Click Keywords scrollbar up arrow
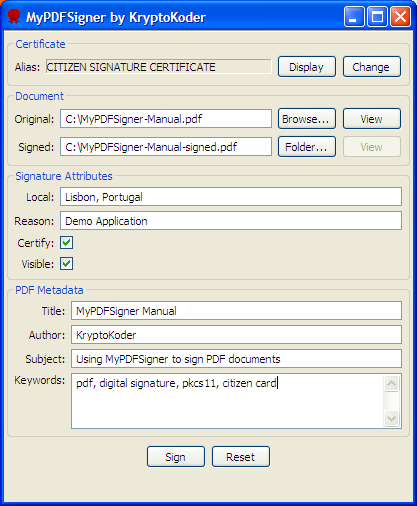Screen dimensions: 417x506 pyautogui.click(x=391, y=383)
